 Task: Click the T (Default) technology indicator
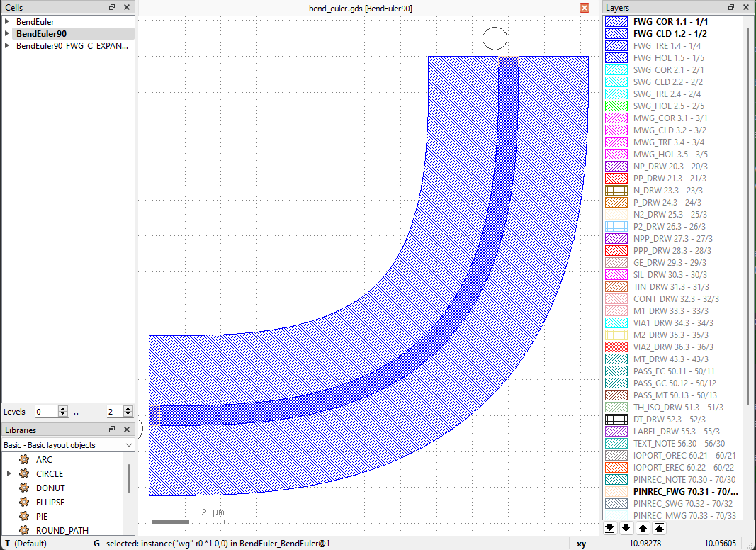coord(26,543)
